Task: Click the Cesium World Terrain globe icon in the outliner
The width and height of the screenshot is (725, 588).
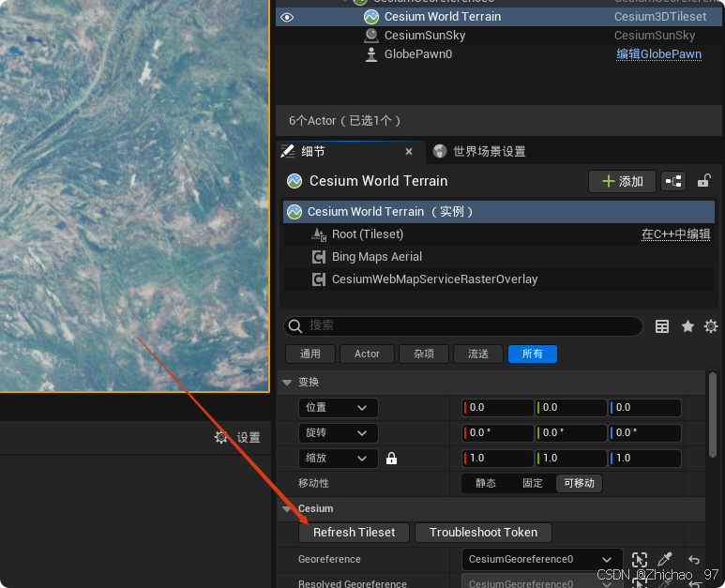Action: point(371,17)
